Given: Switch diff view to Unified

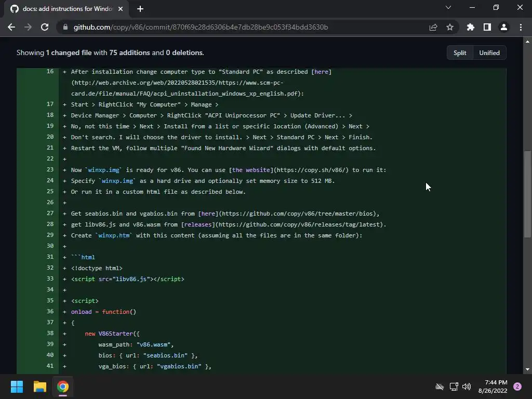Looking at the screenshot, I should pyautogui.click(x=489, y=53).
